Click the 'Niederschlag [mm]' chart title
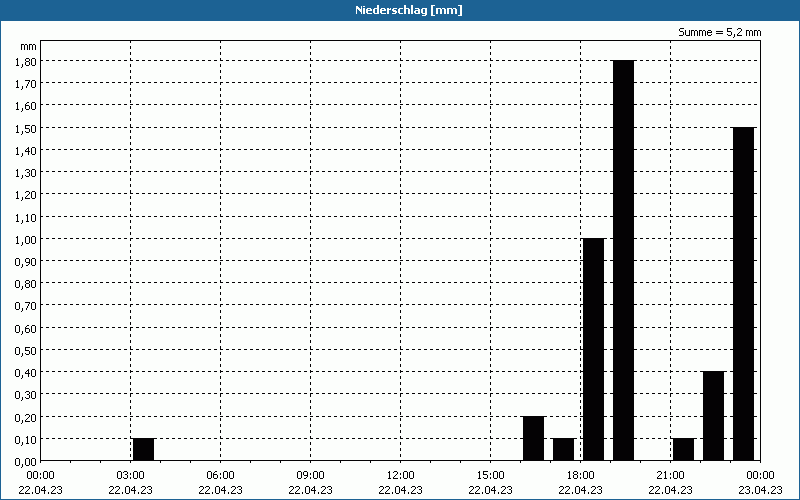The image size is (800, 500). coord(409,10)
